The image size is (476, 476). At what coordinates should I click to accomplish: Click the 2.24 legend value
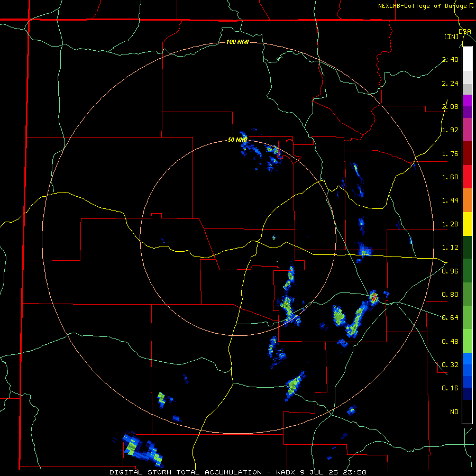point(450,83)
